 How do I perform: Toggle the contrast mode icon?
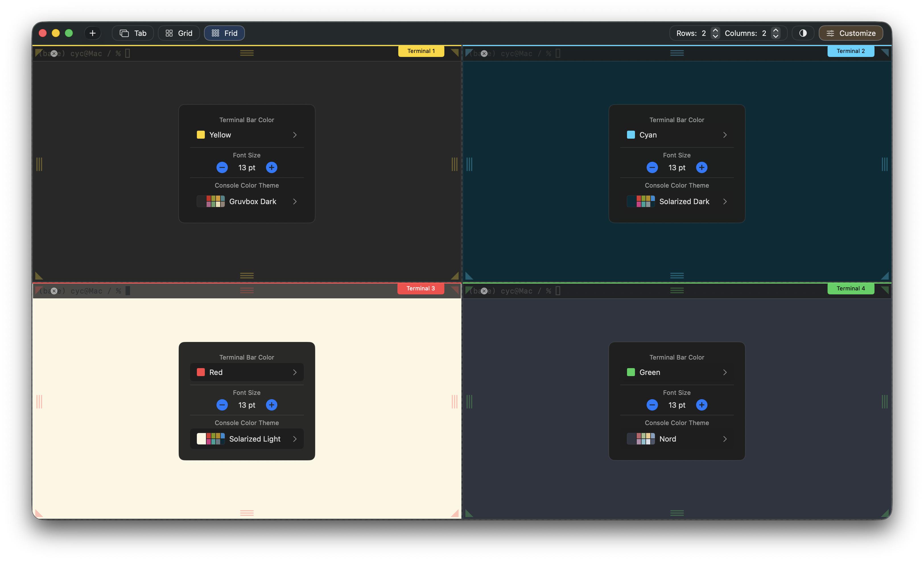pos(803,33)
